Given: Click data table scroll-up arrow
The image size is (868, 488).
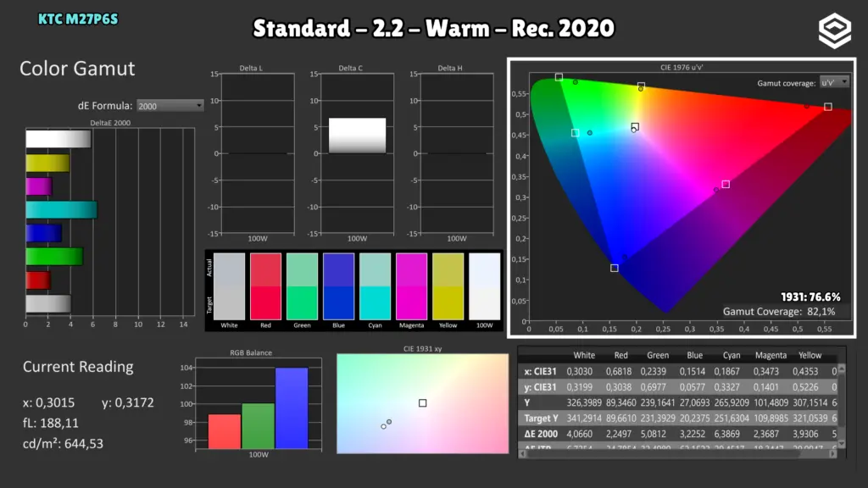Looking at the screenshot, I should (842, 369).
